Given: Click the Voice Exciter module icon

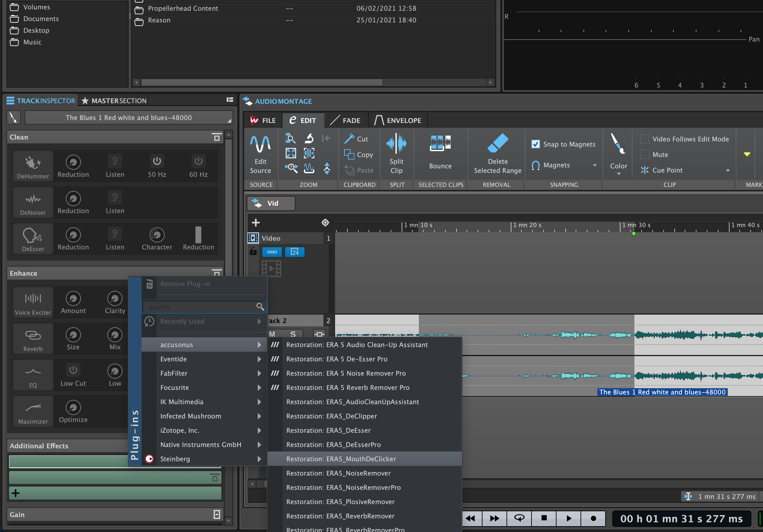Looking at the screenshot, I should 33,298.
